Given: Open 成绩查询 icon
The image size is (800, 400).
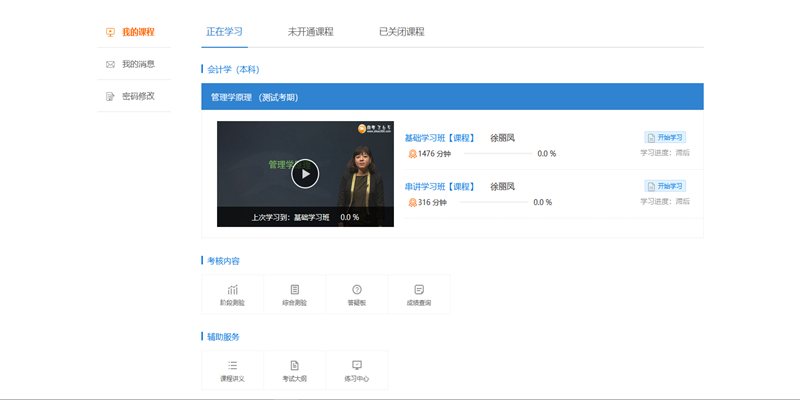Looking at the screenshot, I should (x=419, y=290).
